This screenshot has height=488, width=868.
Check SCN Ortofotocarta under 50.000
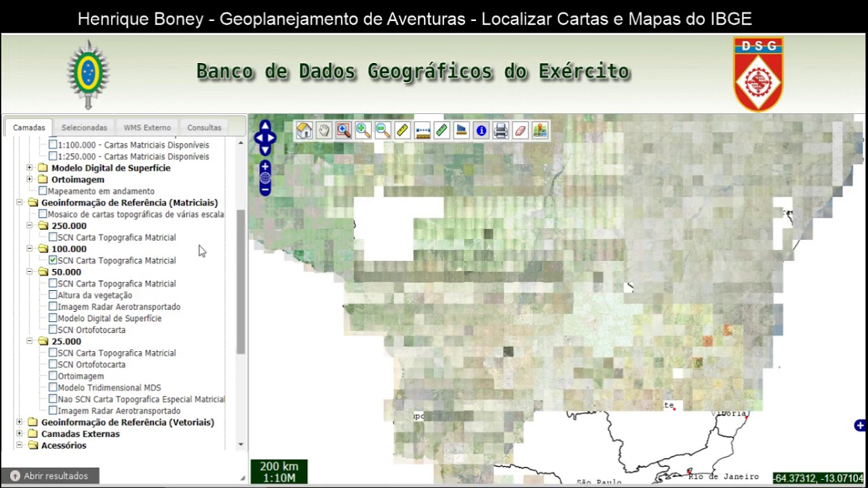(53, 329)
